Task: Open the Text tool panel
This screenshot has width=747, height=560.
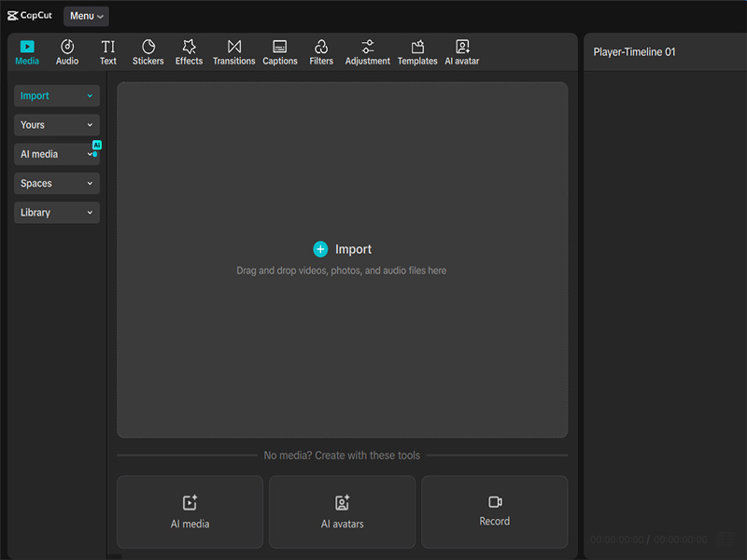Action: (108, 52)
